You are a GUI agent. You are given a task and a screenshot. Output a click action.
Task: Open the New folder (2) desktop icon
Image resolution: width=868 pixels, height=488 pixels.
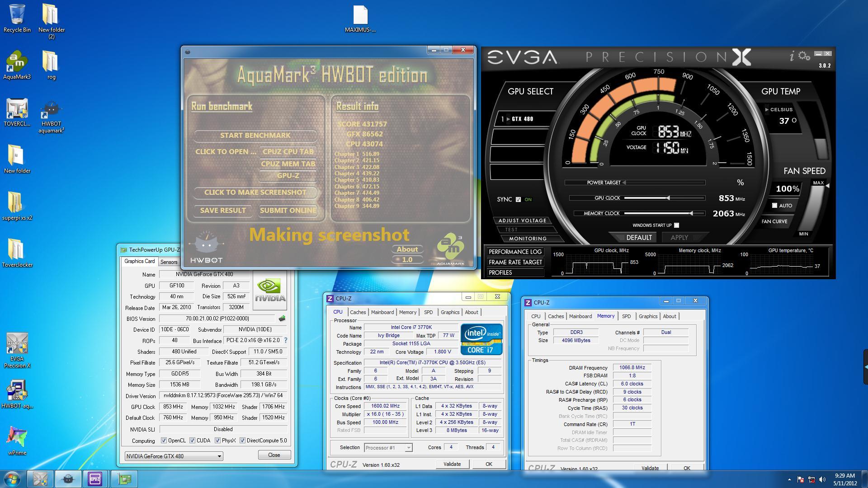click(x=51, y=21)
